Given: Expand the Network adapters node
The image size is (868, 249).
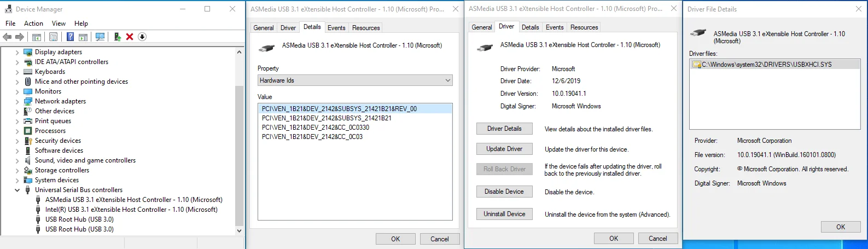Looking at the screenshot, I should (x=17, y=102).
